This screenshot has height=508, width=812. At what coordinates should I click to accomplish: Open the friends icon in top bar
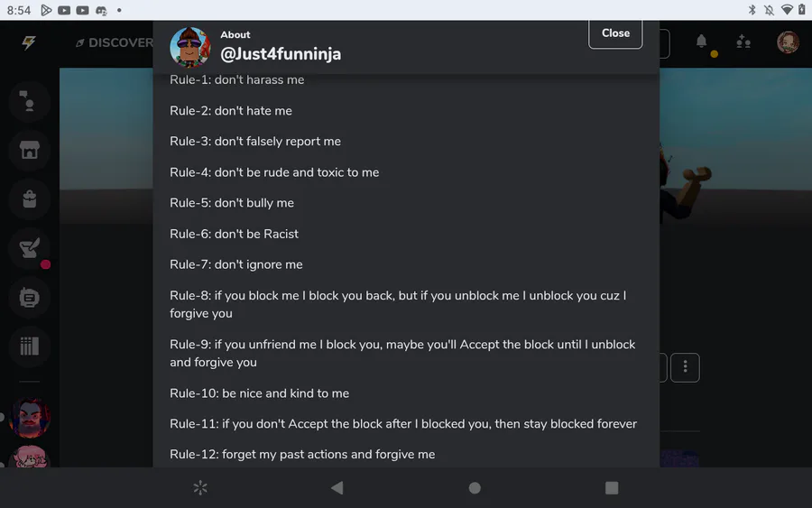click(x=743, y=42)
